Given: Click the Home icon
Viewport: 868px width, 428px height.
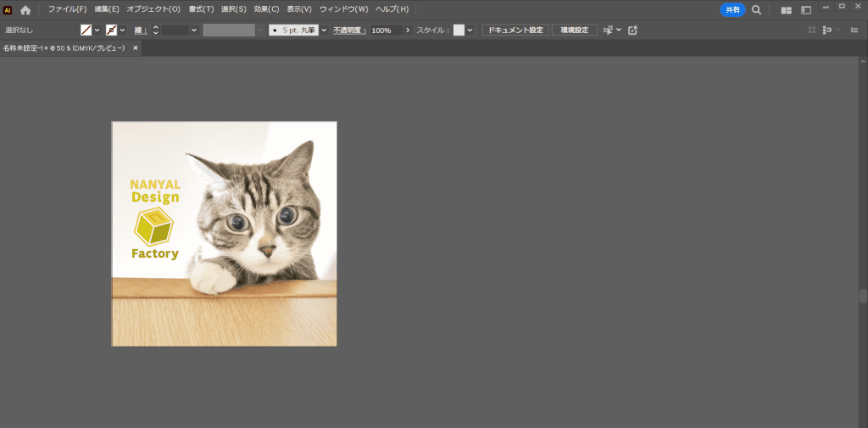Looking at the screenshot, I should click(25, 9).
